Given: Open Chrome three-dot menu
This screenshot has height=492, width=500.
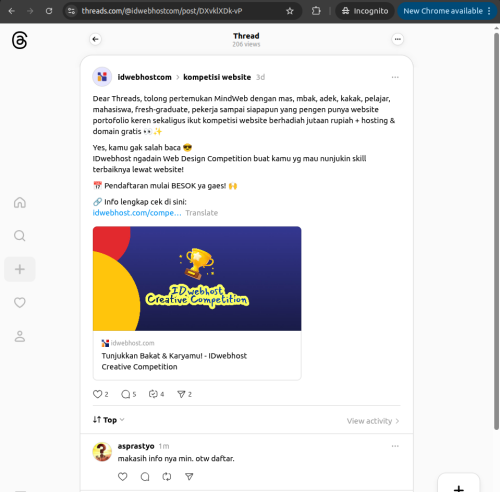Looking at the screenshot, I should point(489,11).
